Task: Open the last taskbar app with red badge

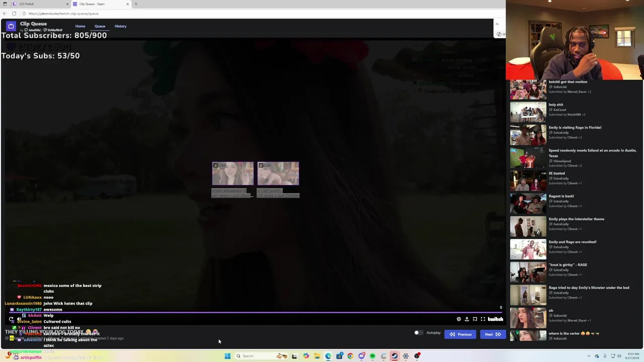Action: point(417,356)
